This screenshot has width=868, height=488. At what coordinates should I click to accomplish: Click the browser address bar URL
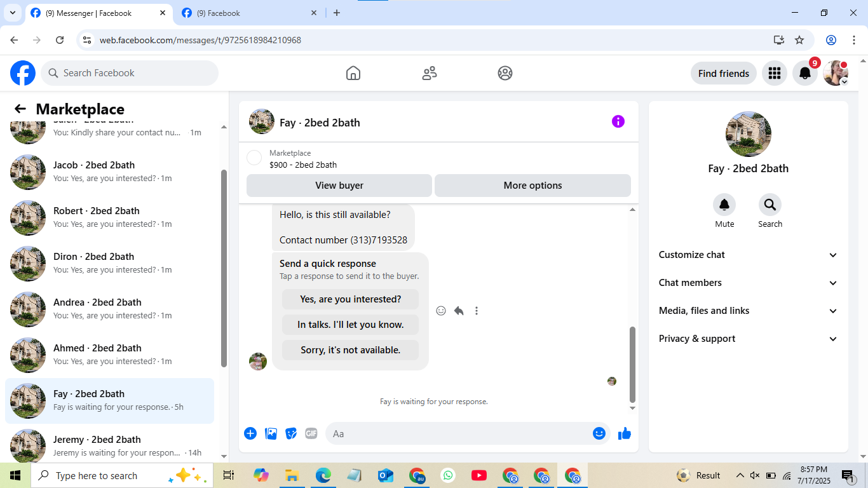click(x=200, y=40)
